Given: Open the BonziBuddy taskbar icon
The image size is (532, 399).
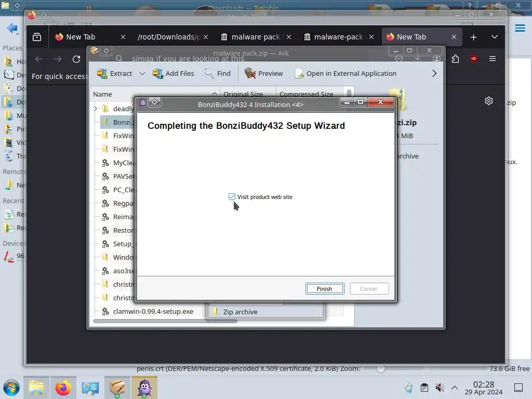Looking at the screenshot, I should tap(144, 388).
